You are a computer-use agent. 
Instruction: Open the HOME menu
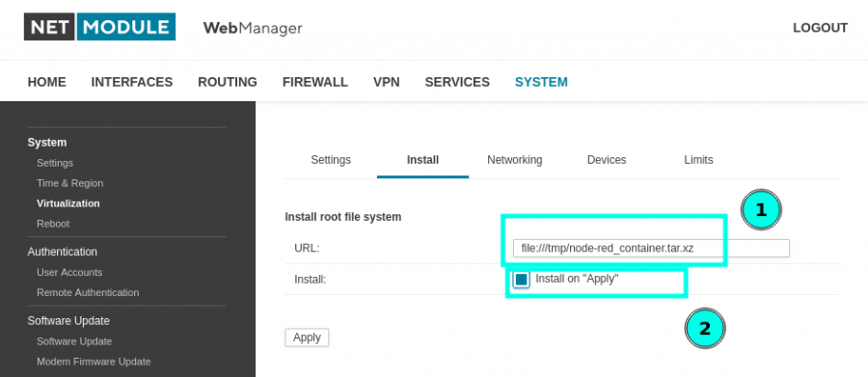pos(47,82)
